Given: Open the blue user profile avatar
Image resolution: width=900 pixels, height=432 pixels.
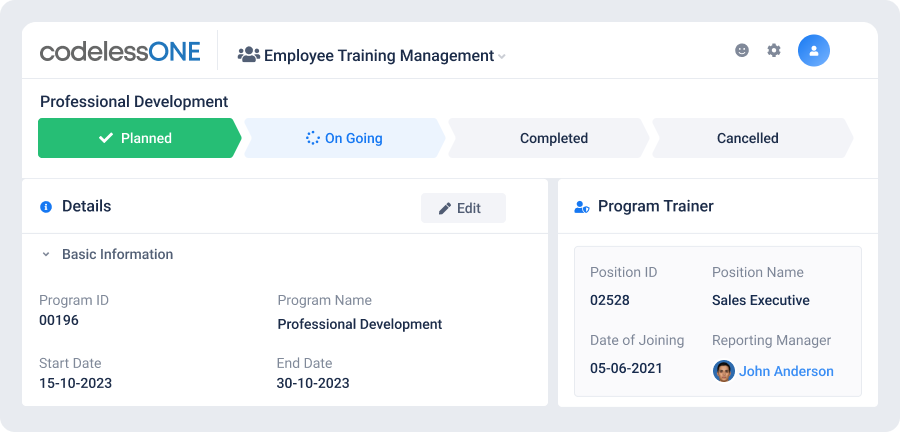Looking at the screenshot, I should tap(813, 50).
